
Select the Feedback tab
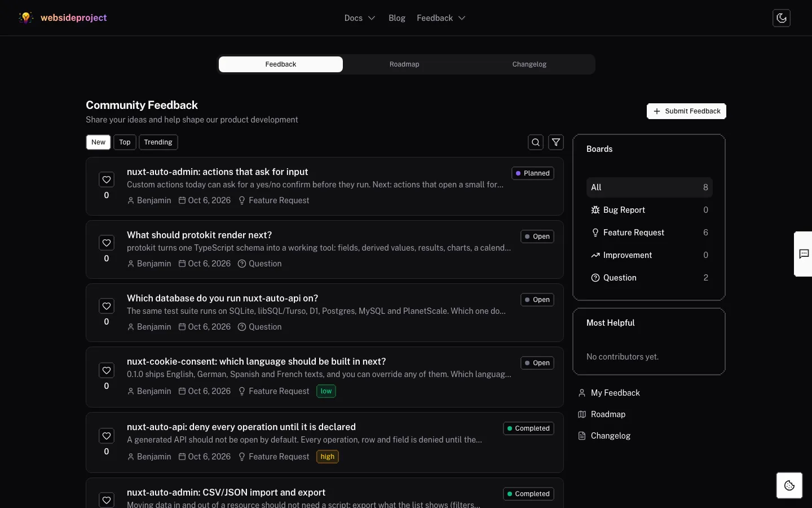281,64
